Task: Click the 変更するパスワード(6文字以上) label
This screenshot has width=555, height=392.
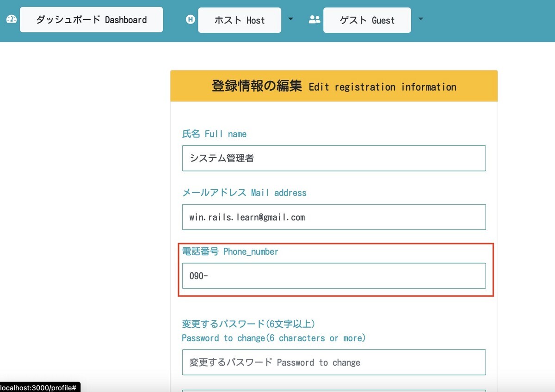Action: point(248,324)
